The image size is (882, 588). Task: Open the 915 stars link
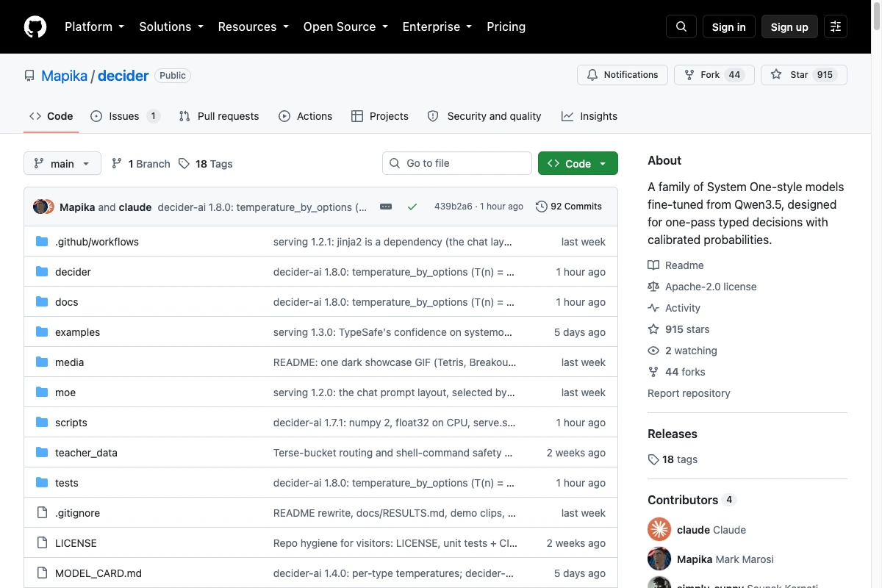pos(678,329)
